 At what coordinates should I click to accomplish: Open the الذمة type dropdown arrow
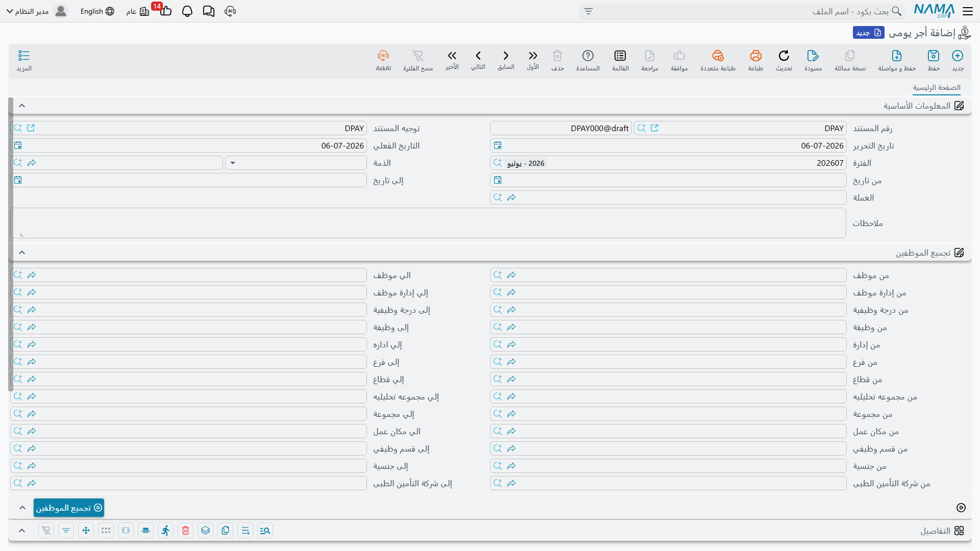point(233,163)
